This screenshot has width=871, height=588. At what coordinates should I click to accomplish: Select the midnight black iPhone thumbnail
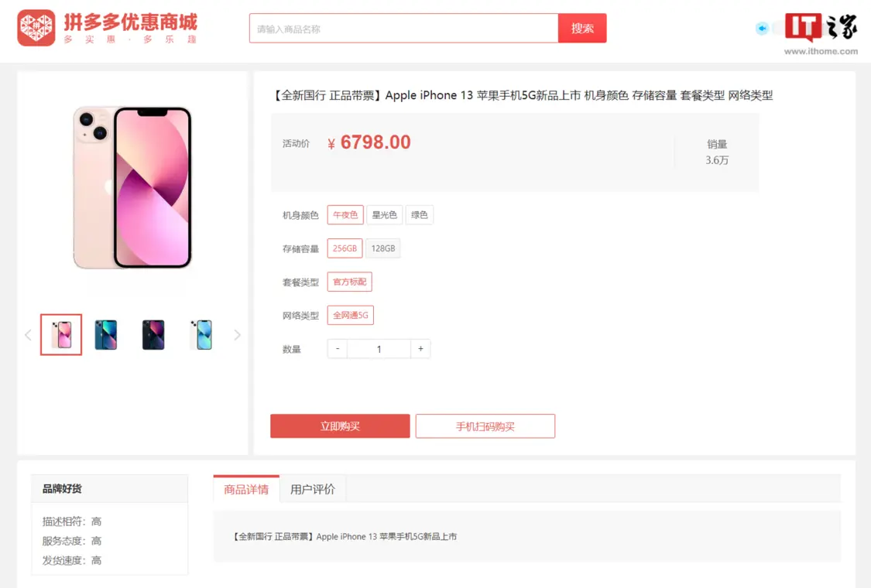[x=153, y=335]
